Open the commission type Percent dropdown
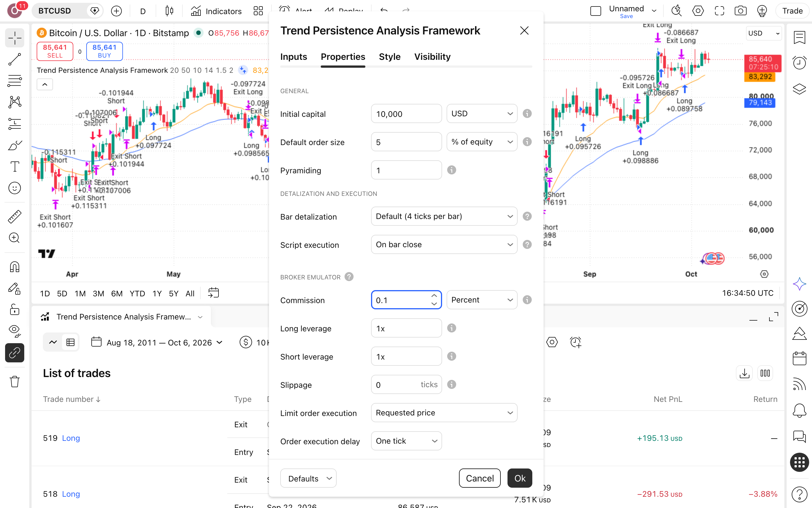Screen dimensions: 812x508 click(482, 300)
